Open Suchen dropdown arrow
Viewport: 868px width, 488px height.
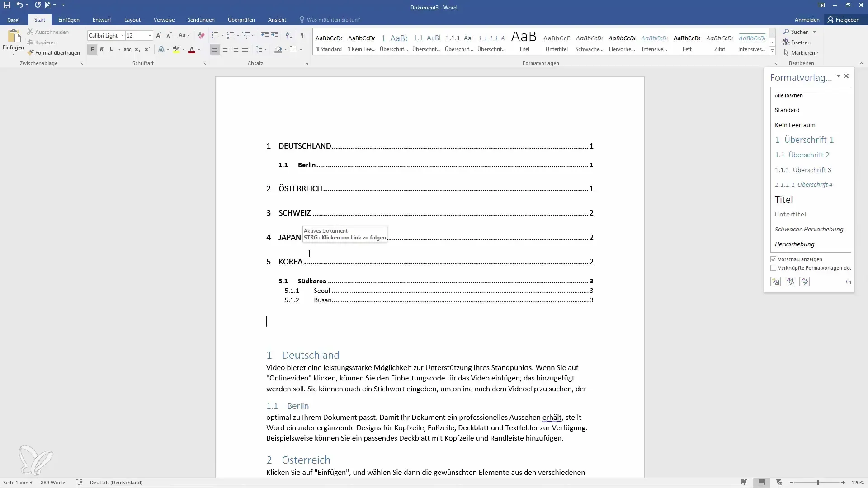(814, 32)
